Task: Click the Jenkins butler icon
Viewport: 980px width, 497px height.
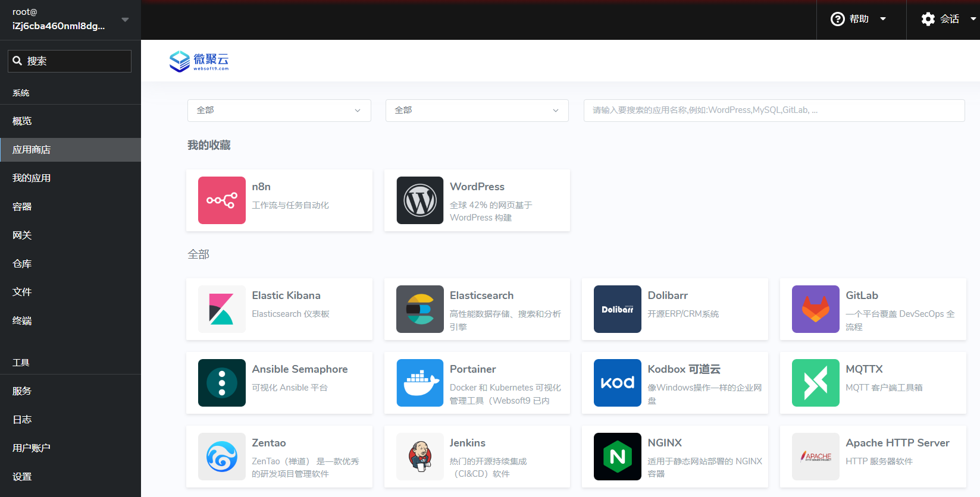Action: tap(419, 457)
